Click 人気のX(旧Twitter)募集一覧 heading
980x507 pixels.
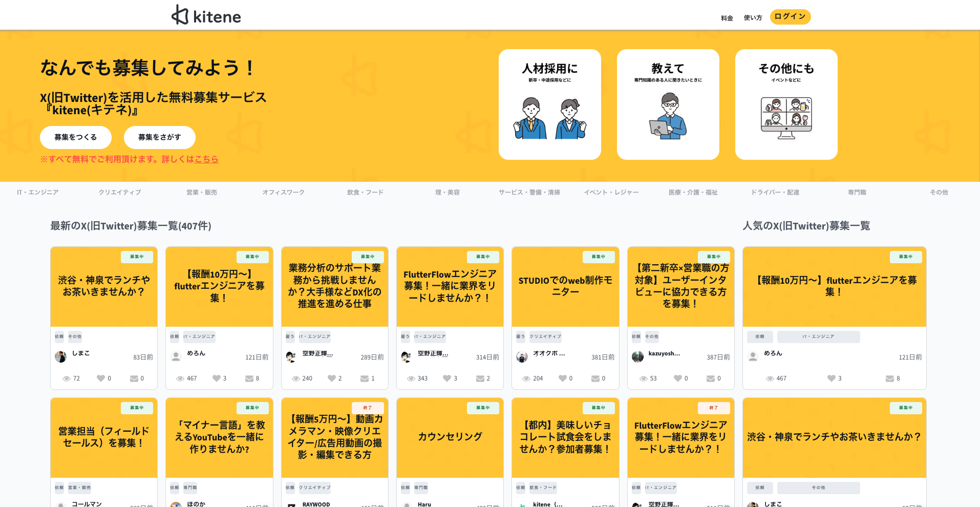pyautogui.click(x=806, y=226)
